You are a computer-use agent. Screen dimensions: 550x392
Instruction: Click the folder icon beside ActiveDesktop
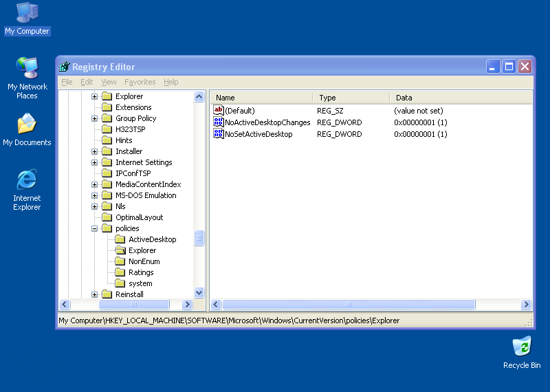click(x=120, y=239)
